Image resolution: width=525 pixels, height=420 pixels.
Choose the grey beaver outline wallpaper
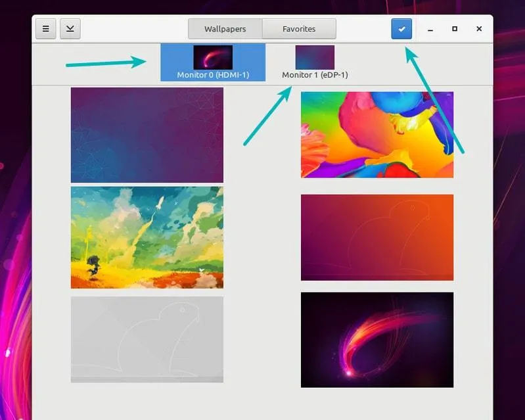pyautogui.click(x=147, y=339)
